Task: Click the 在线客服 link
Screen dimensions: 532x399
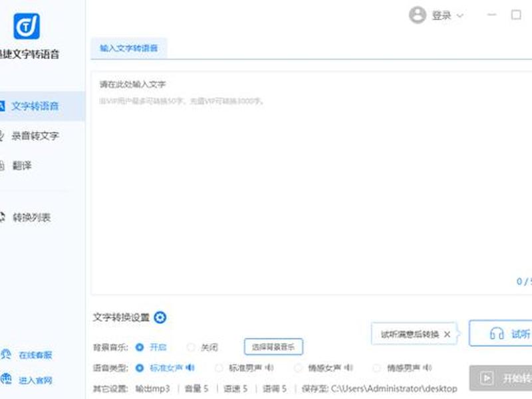Action: pos(35,355)
